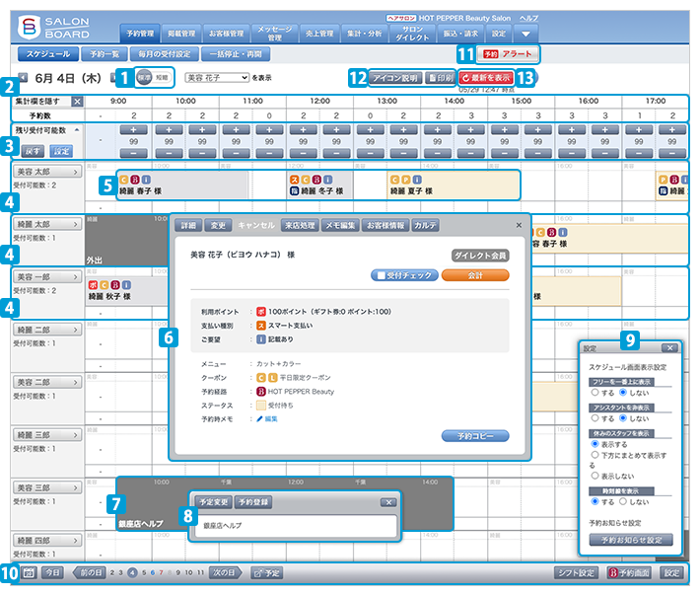
Task: Click the plus stepper under 9:00
Action: (133, 130)
